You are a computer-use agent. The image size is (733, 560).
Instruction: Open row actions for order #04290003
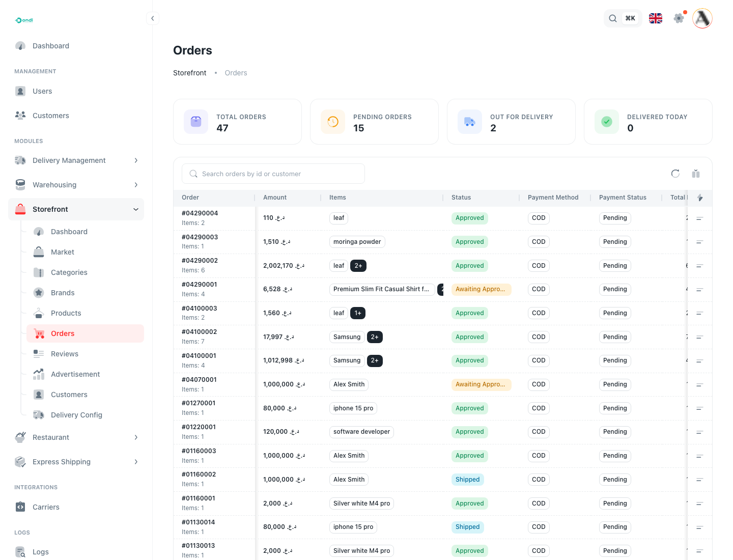click(x=700, y=242)
